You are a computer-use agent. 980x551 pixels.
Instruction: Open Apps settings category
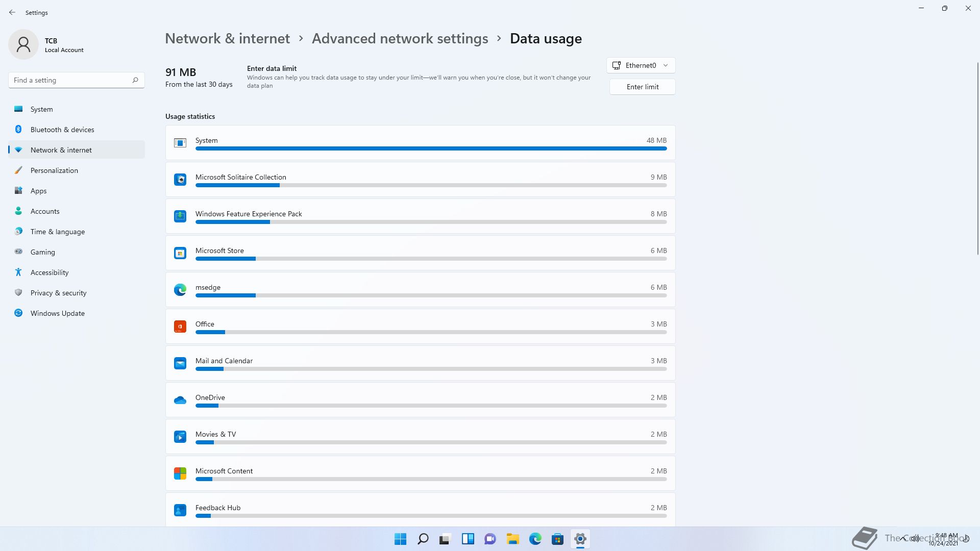[77, 191]
